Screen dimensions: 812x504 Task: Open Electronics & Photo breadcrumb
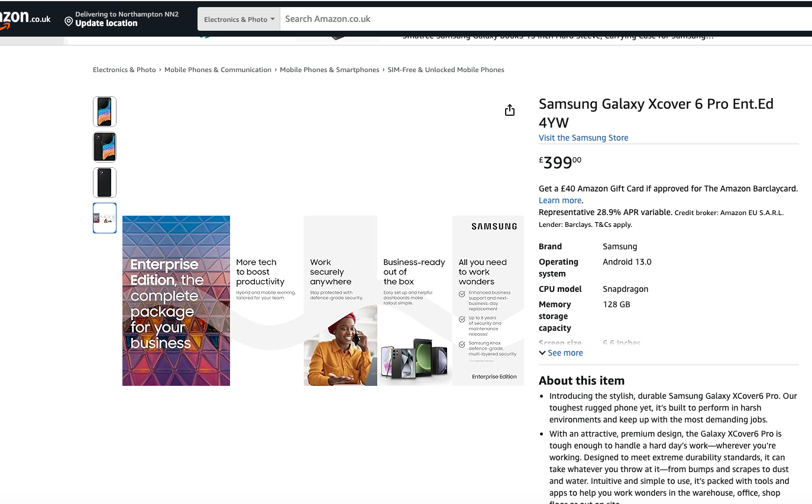click(x=124, y=70)
